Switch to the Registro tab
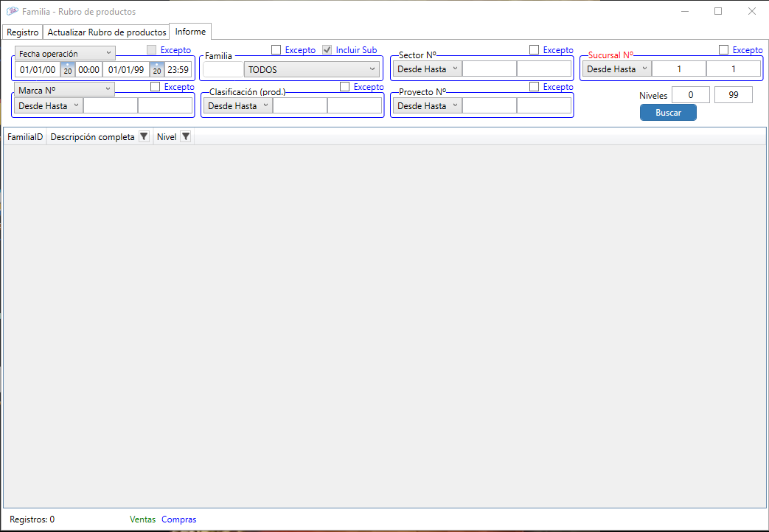 click(22, 32)
